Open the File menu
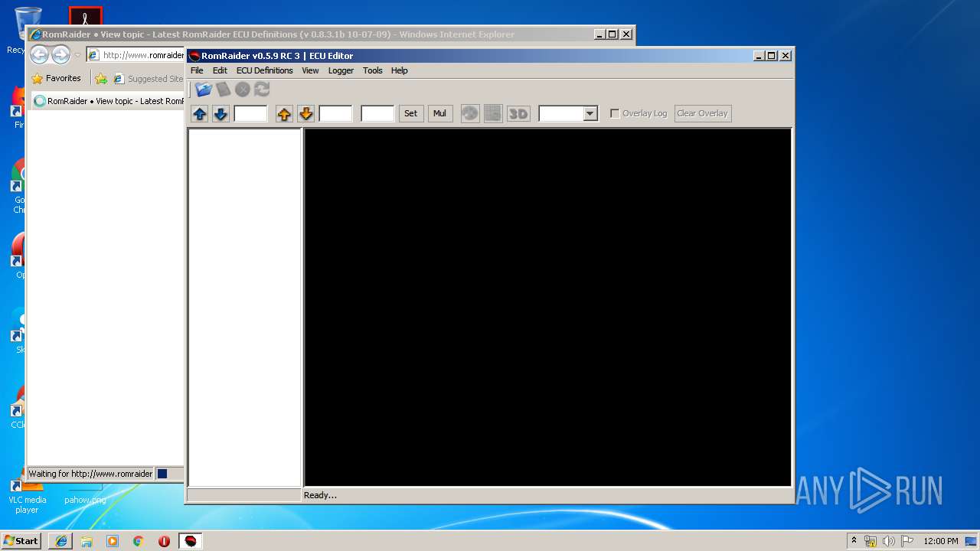Image resolution: width=980 pixels, height=551 pixels. click(x=197, y=70)
